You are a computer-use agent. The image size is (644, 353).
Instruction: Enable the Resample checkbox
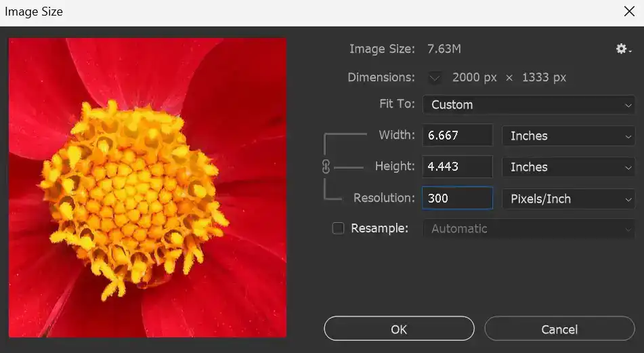338,228
